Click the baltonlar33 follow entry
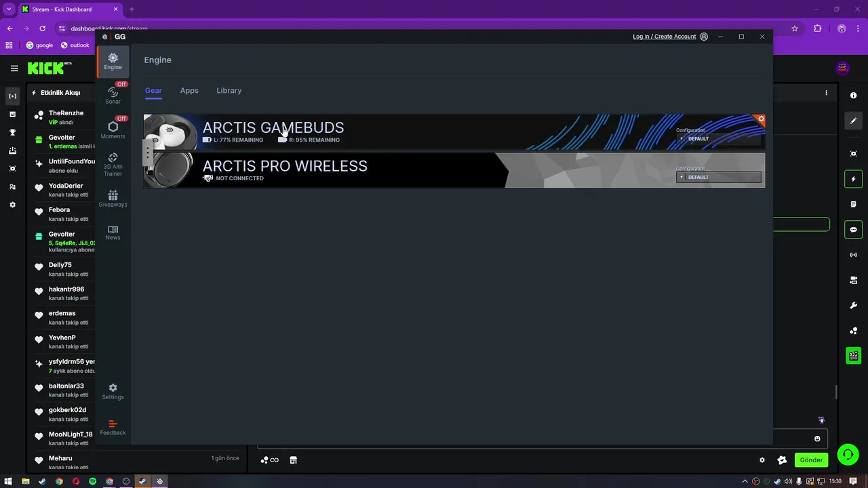The image size is (868, 488). (x=65, y=390)
